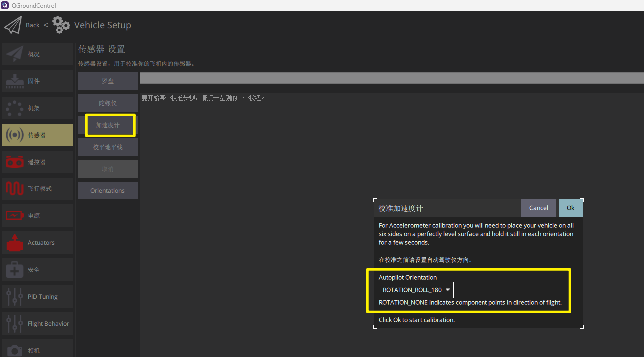Start 陀螺仪 gyroscope calibration

[x=107, y=103]
